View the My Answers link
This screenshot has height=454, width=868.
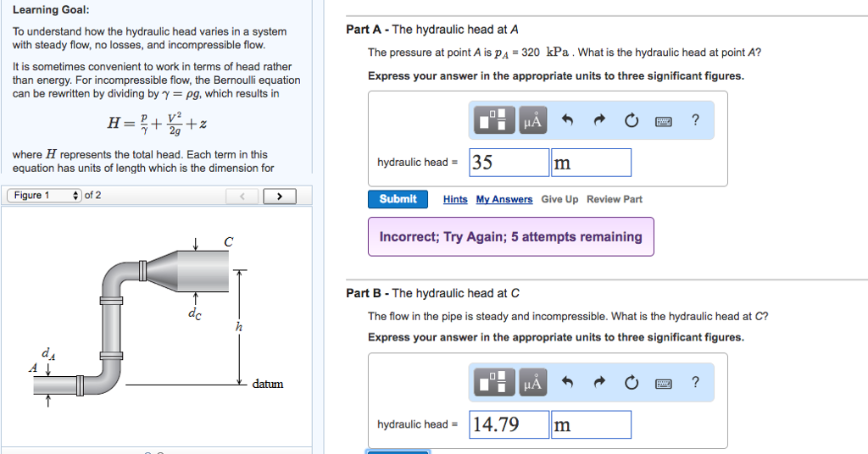coord(504,200)
